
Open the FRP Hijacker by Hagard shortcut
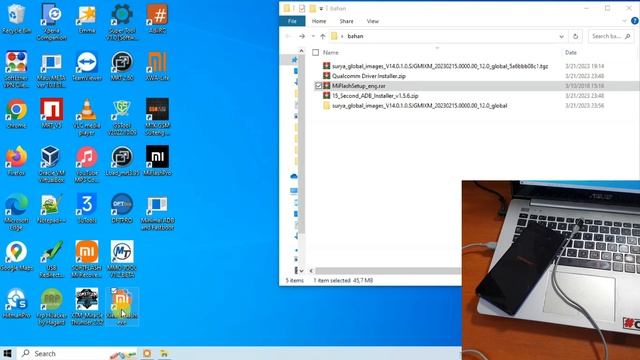coord(51,306)
